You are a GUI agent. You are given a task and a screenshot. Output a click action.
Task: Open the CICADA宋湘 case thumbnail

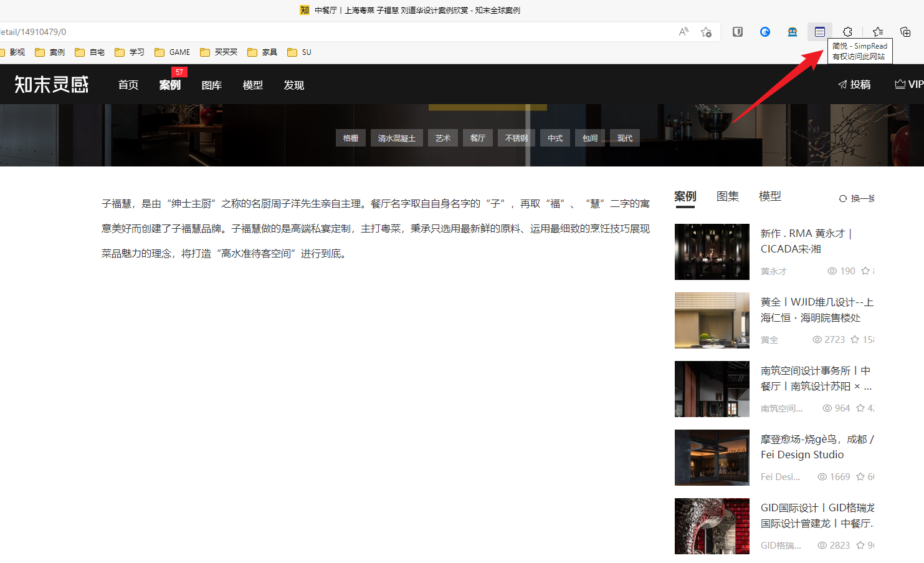pos(712,252)
